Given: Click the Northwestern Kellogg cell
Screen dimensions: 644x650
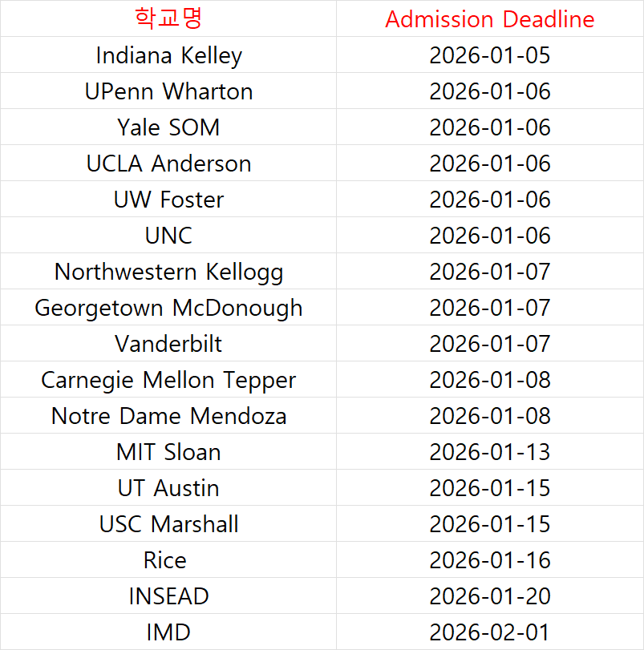Looking at the screenshot, I should click(x=168, y=271).
